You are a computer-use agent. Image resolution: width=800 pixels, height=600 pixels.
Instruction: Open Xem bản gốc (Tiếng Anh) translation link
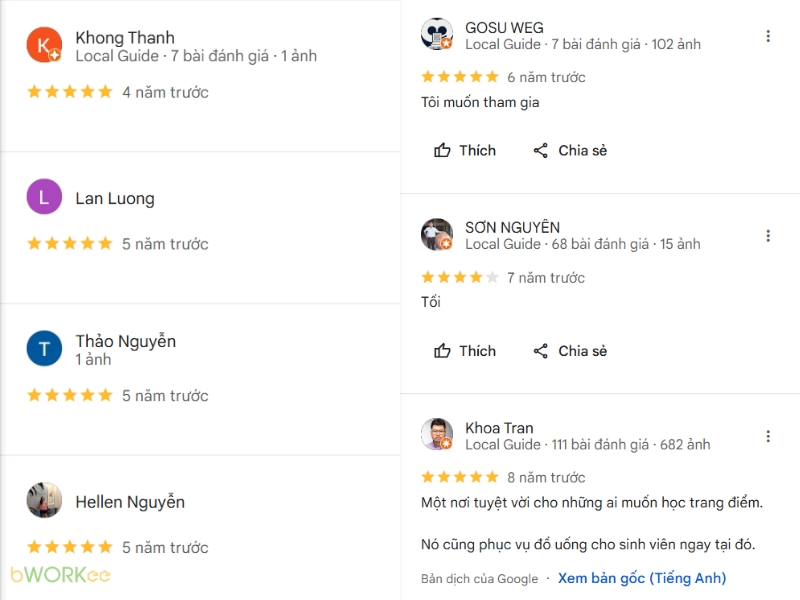(x=642, y=578)
